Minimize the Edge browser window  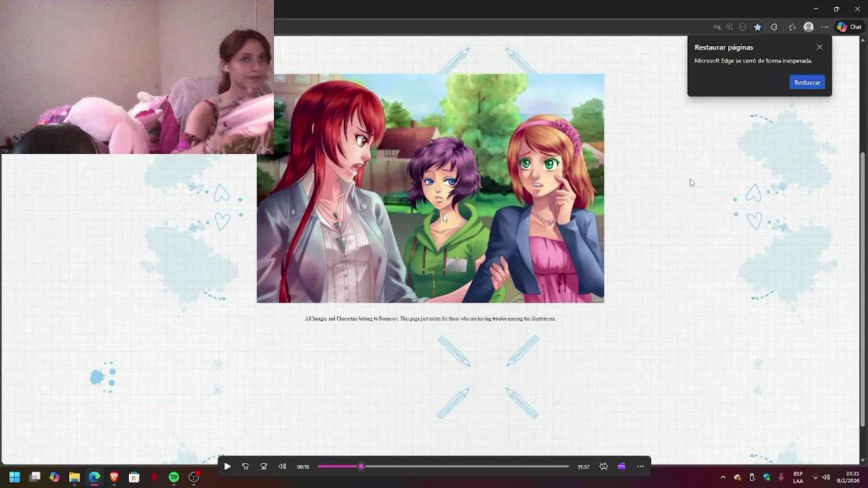point(816,9)
